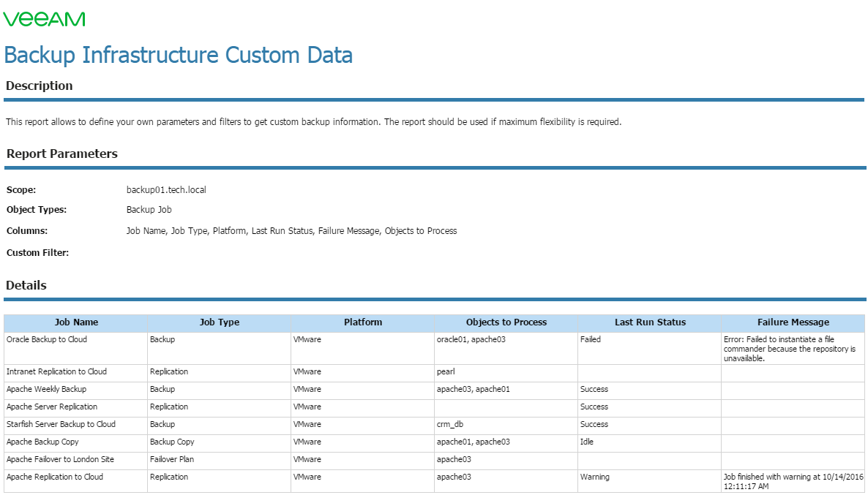Image resolution: width=868 pixels, height=495 pixels.
Task: Select the Apache Server Replication job name
Action: point(52,407)
